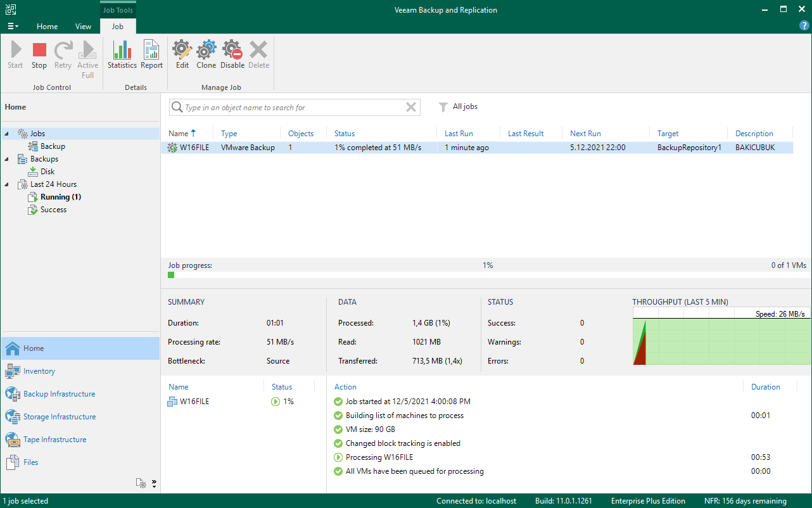
Task: Disable the selected job
Action: [232, 54]
